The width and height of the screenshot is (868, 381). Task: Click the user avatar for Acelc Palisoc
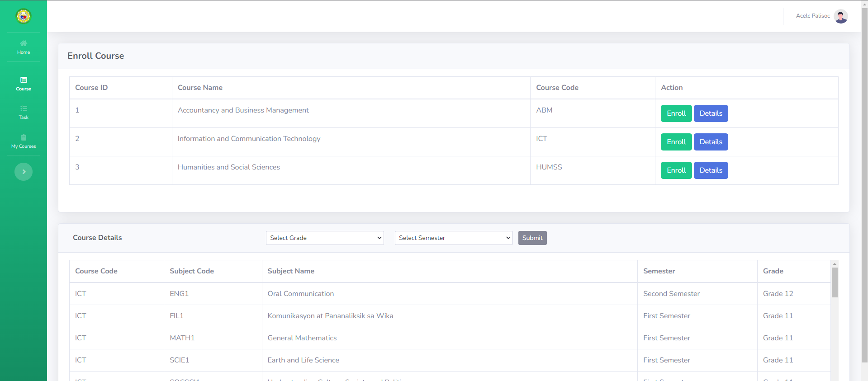[x=841, y=16]
